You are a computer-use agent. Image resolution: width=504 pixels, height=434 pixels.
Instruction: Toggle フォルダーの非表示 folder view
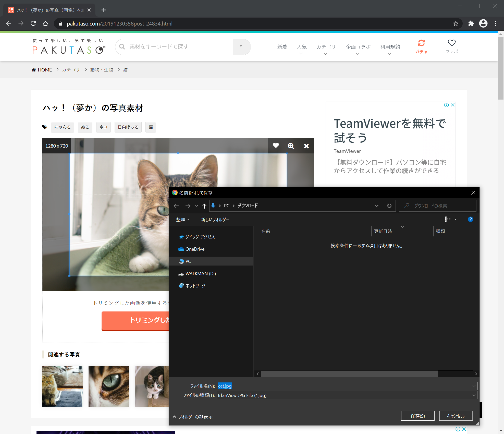(193, 417)
